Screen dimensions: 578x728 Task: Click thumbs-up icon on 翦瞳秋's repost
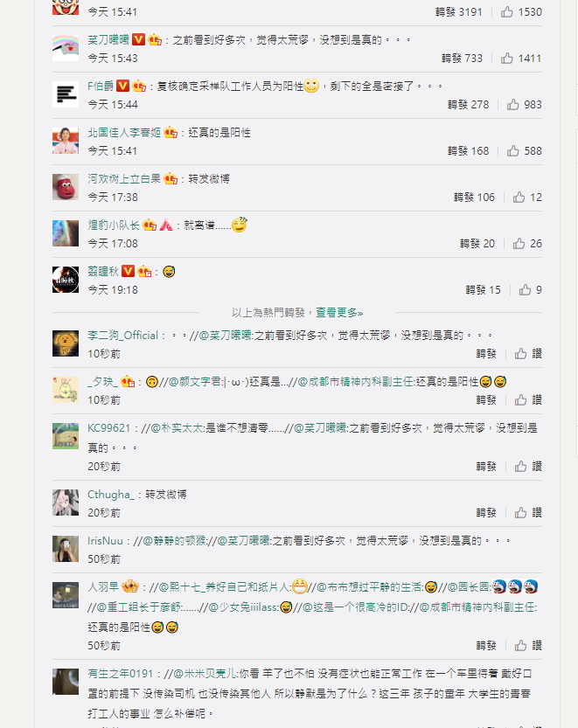[525, 290]
